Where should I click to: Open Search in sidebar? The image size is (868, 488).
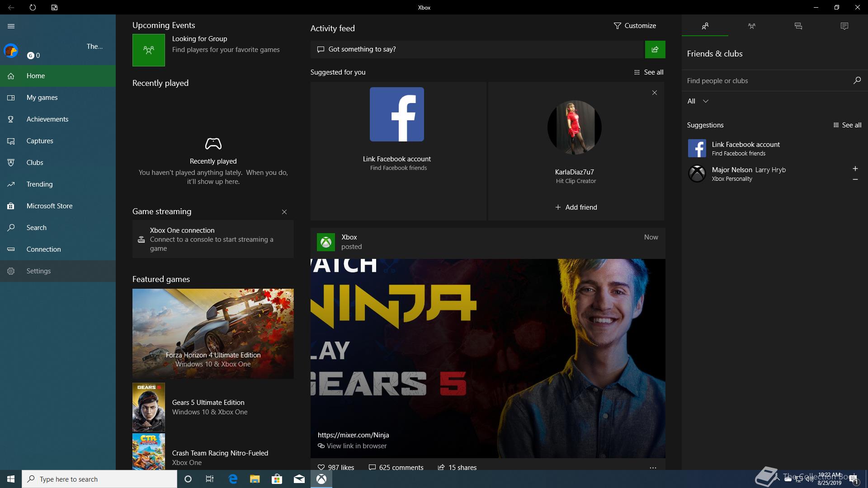click(58, 228)
